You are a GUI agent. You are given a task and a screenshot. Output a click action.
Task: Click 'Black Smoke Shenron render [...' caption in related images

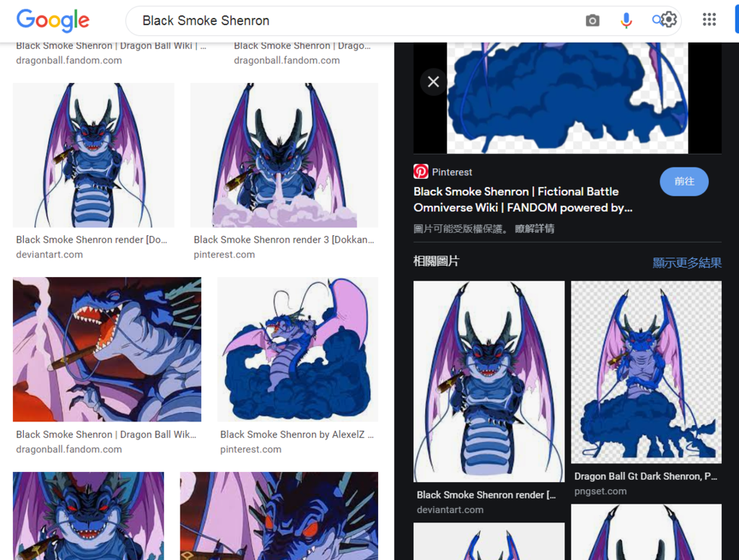tap(486, 494)
